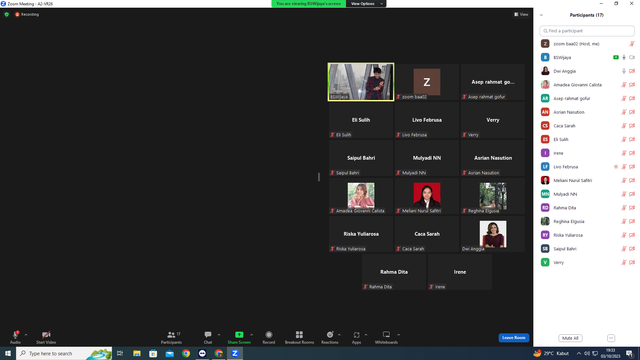Select Riska Yuliarosa in participant list
This screenshot has width=640, height=360.
pos(587,235)
